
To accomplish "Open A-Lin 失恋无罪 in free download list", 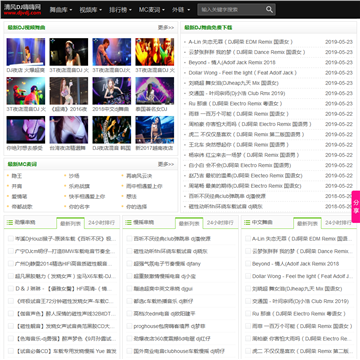I will click(x=241, y=42).
